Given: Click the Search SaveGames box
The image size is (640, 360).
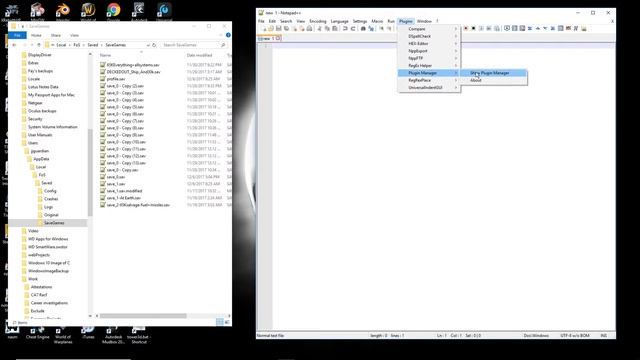Looking at the screenshot, I should (x=194, y=45).
